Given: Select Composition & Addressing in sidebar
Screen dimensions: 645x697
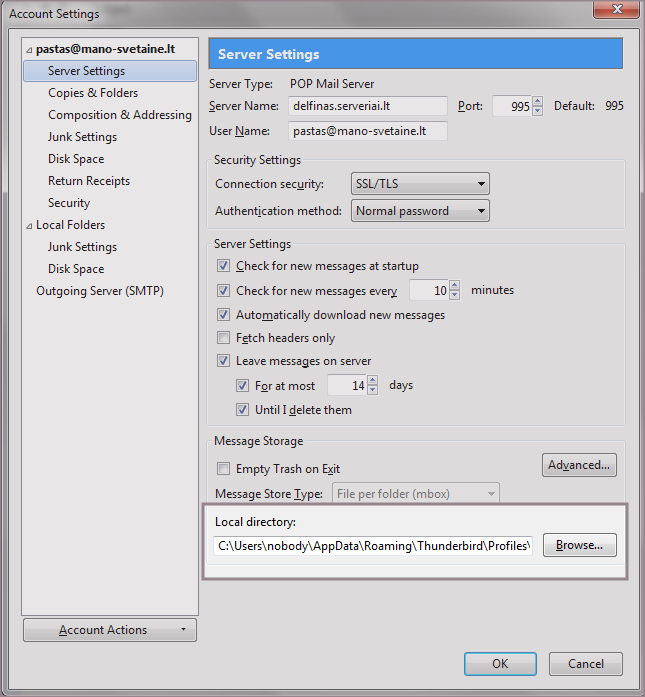Looking at the screenshot, I should click(119, 115).
